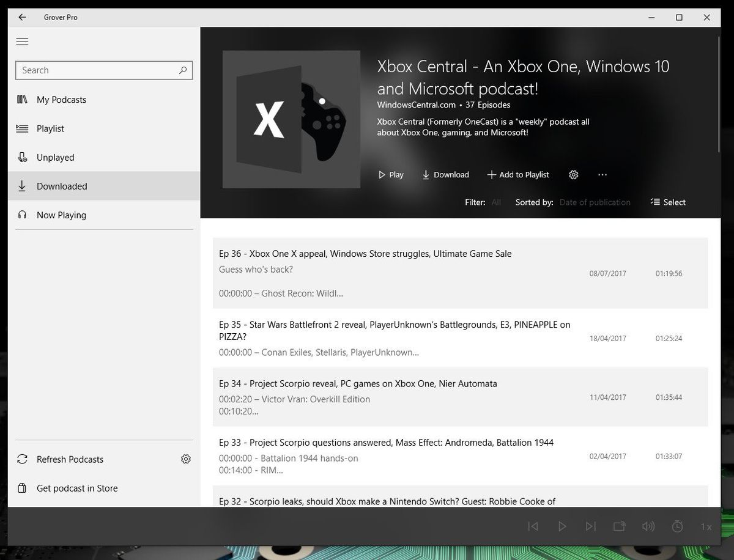Open the Filter dropdown showing All
734x560 pixels.
coord(495,202)
